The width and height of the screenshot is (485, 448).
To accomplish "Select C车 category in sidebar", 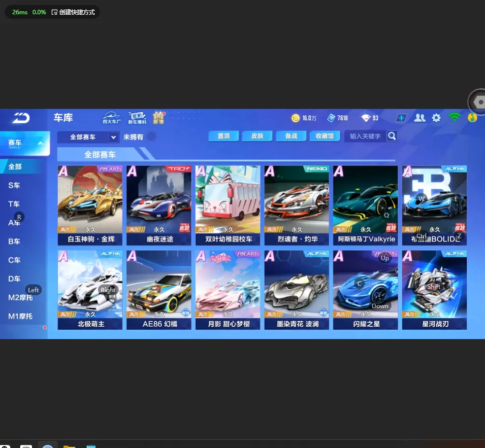I will click(14, 260).
